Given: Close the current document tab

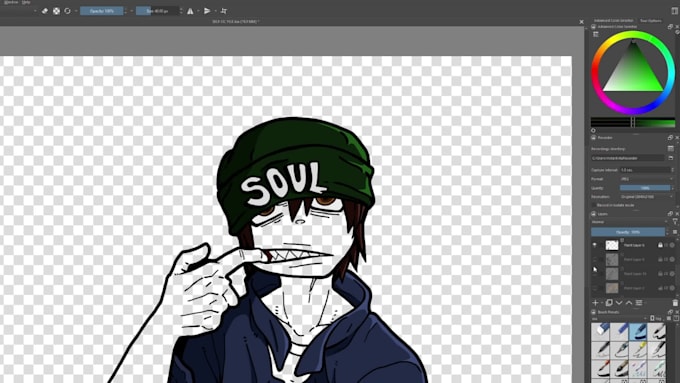Looking at the screenshot, I should click(x=582, y=22).
